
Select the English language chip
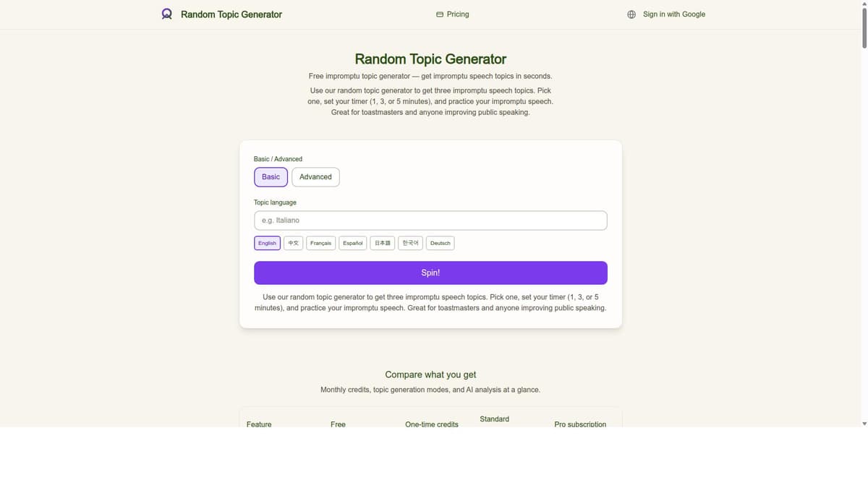[267, 243]
